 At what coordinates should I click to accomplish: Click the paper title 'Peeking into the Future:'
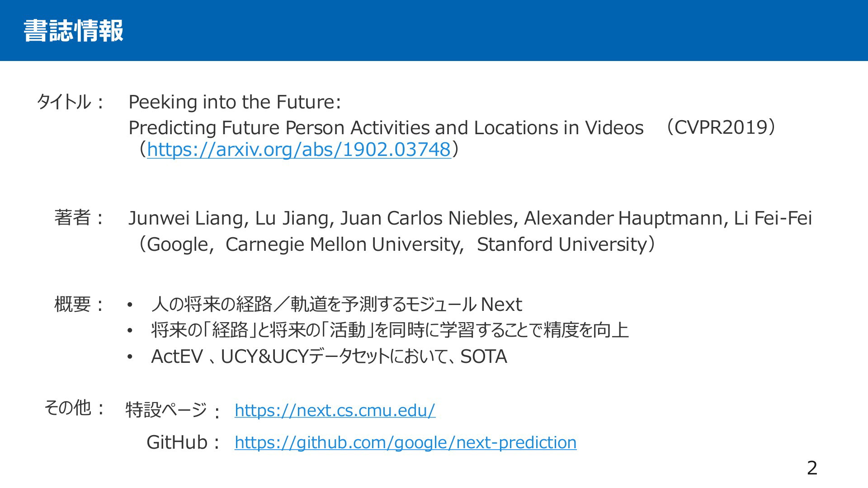click(x=235, y=102)
